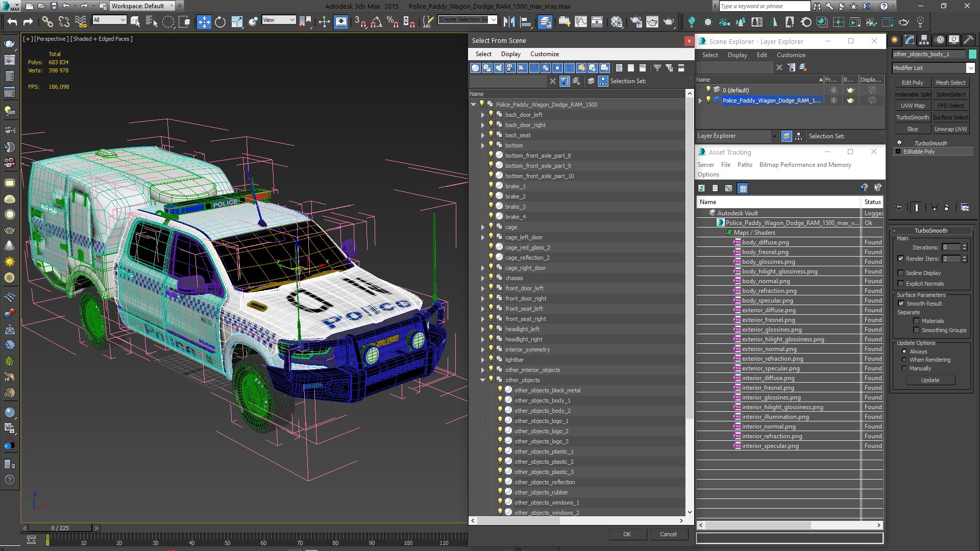
Task: Click the UVW Map modifier button
Action: (912, 106)
